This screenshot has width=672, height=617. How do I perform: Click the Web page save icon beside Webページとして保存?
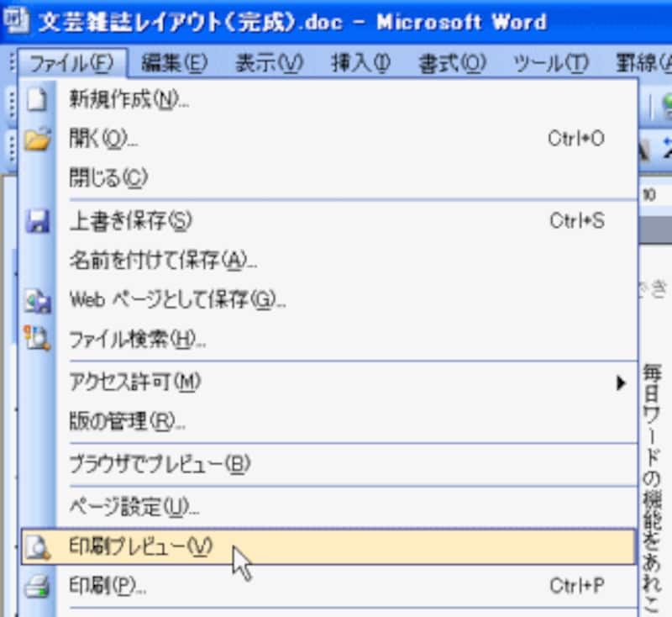point(35,300)
